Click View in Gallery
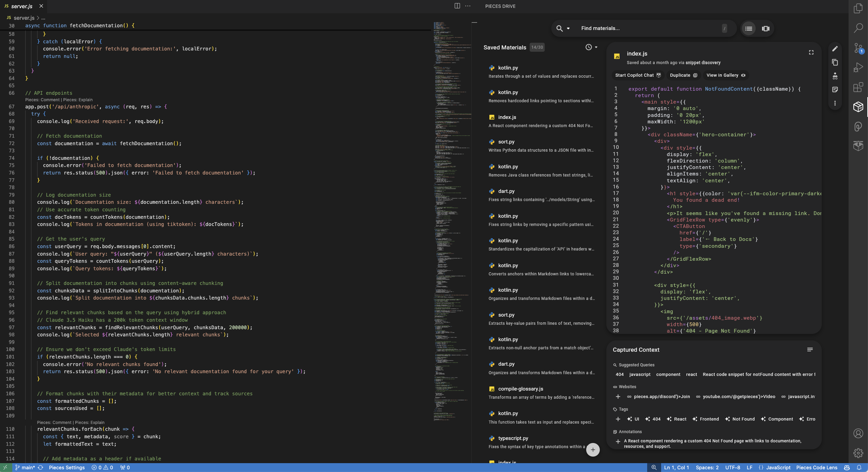Image resolution: width=868 pixels, height=472 pixels. (x=726, y=75)
